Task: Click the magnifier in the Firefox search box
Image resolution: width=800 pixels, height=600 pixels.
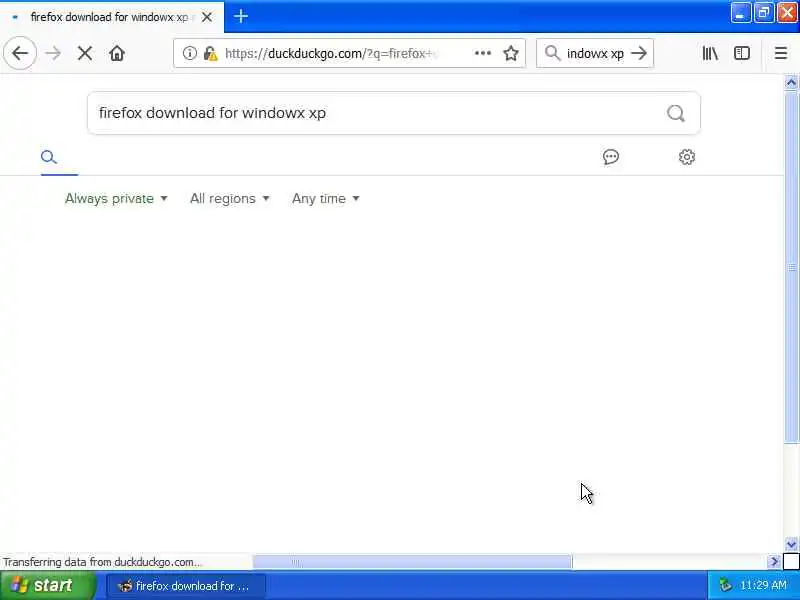Action: click(552, 53)
